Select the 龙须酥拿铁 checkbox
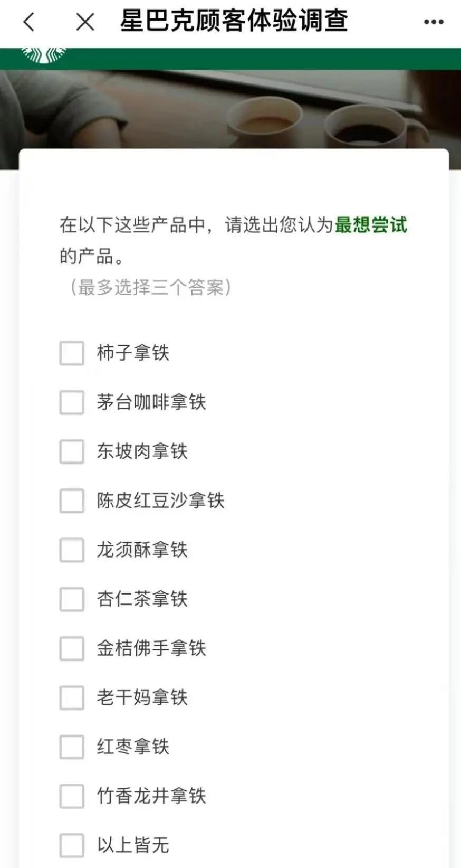 (x=72, y=550)
